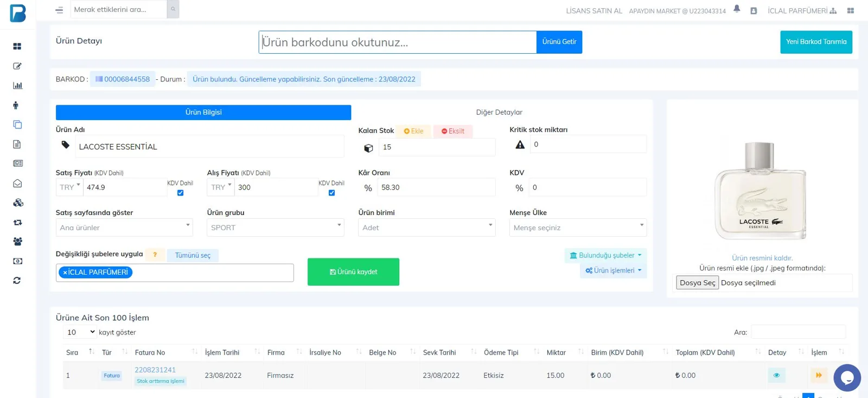
Task: Open the stacked boxes icon in sidebar
Action: (18, 203)
